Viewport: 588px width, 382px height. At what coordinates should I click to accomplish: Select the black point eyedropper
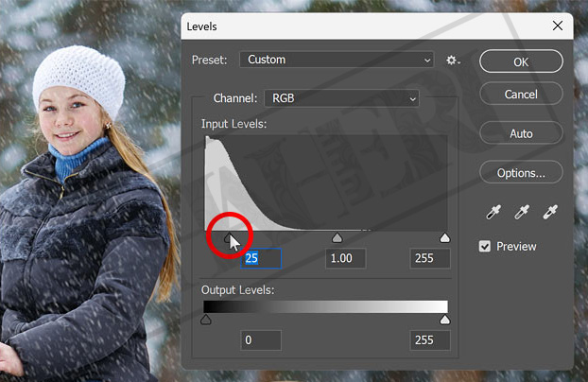coord(494,213)
